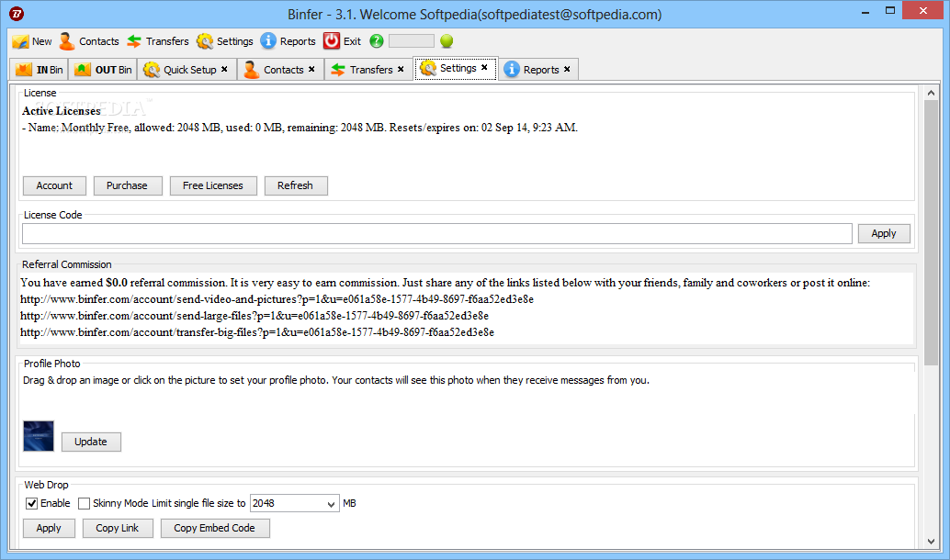This screenshot has width=950, height=560.
Task: Close the Contacts tab
Action: 311,69
